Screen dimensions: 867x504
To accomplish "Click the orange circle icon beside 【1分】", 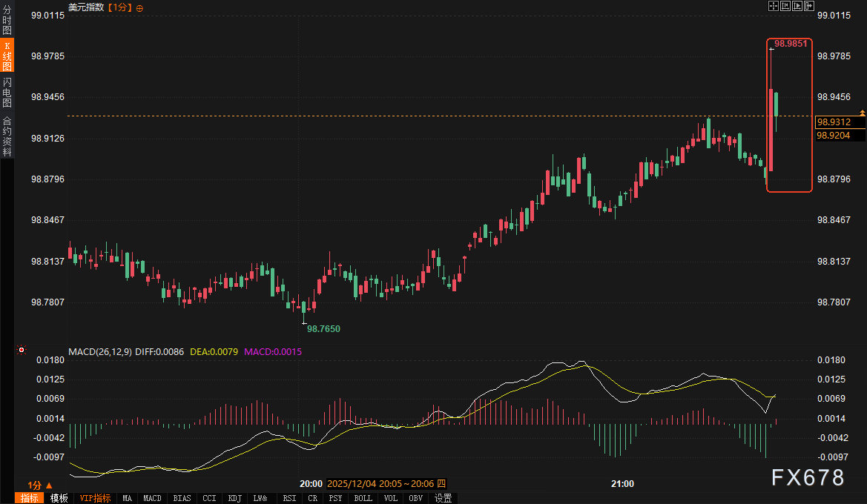I will pos(140,7).
